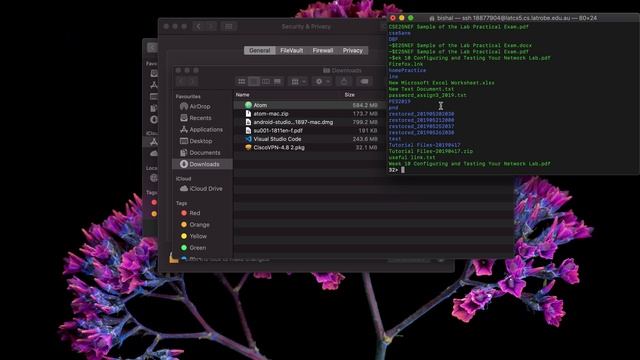Click back arrow in Security & Privacy window
The width and height of the screenshot is (640, 360).
(198, 27)
